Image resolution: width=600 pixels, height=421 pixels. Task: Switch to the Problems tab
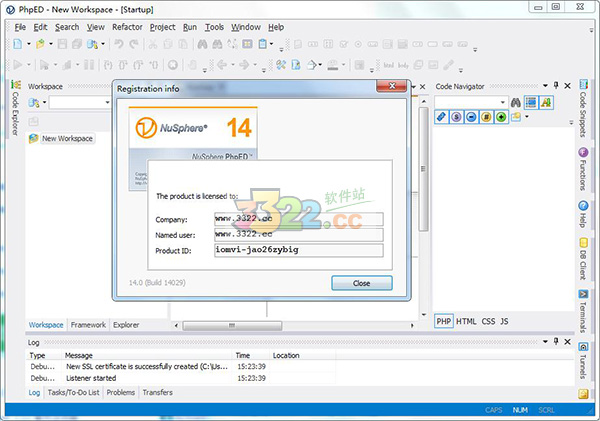coord(121,392)
